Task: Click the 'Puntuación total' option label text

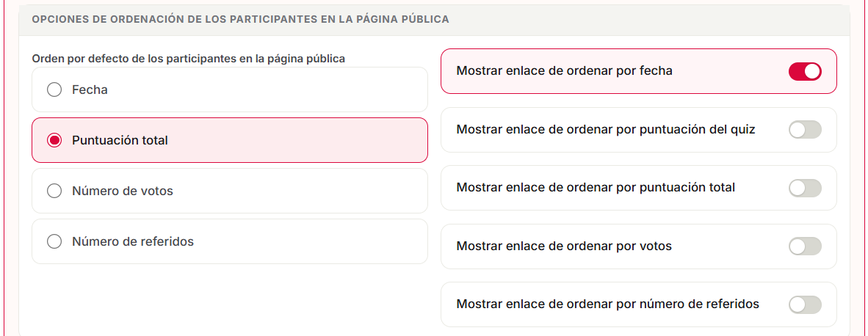Action: click(x=120, y=140)
